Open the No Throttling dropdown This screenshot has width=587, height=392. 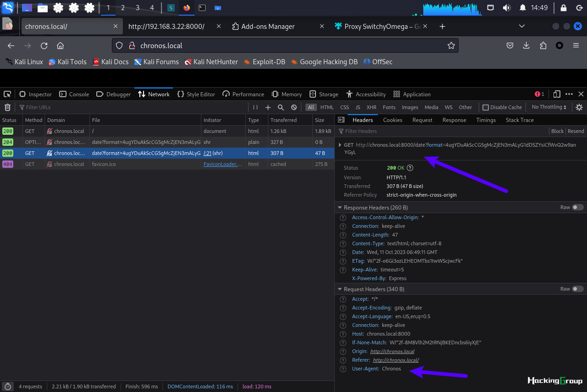pos(549,107)
